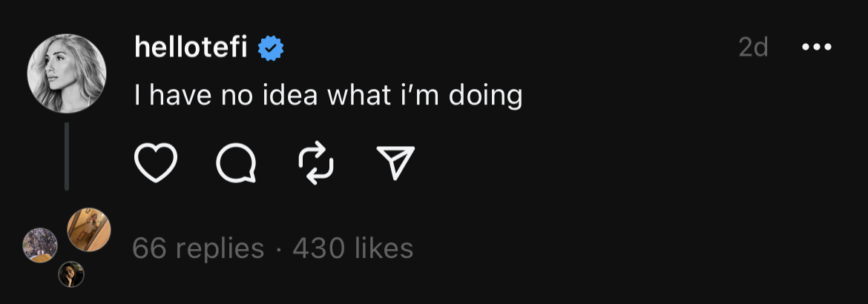Share the post via the paper plane icon
The image size is (868, 304).
click(395, 163)
